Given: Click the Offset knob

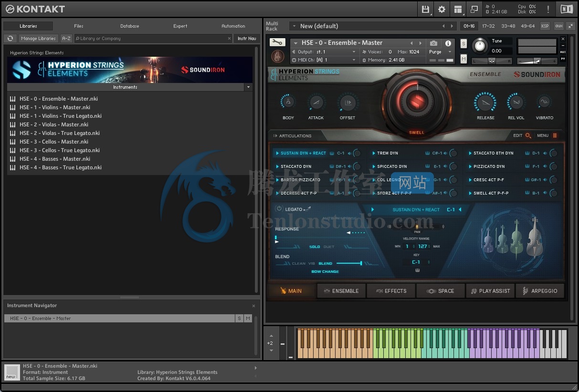Looking at the screenshot, I should [347, 102].
